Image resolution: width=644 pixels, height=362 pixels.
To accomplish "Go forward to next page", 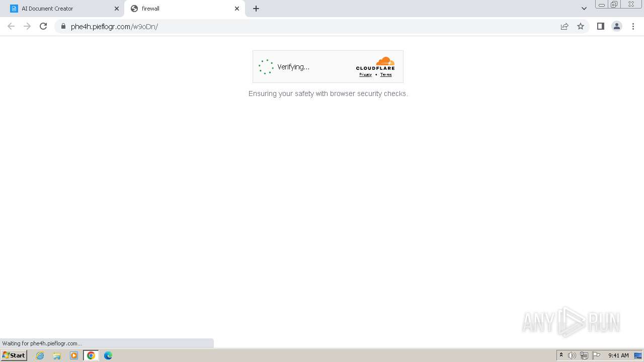I will click(27, 26).
